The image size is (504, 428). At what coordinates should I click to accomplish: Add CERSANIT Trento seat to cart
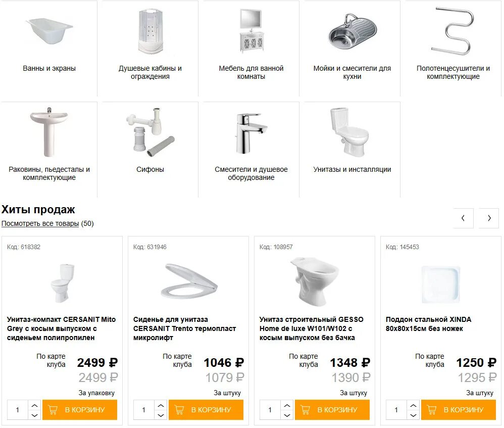pyautogui.click(x=206, y=410)
